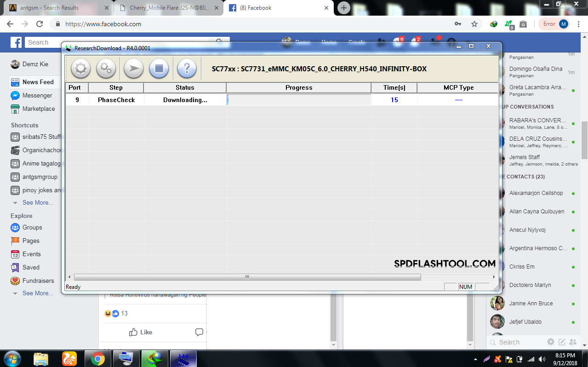Open the antgsmgroup shortcut
Screen dimensions: 588x367
click(x=35, y=177)
